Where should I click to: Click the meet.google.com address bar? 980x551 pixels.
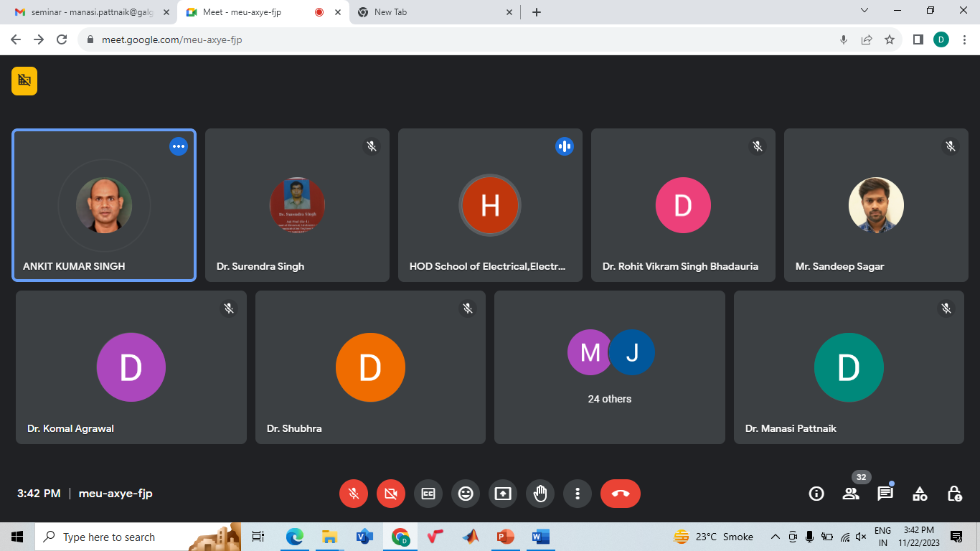click(x=459, y=39)
